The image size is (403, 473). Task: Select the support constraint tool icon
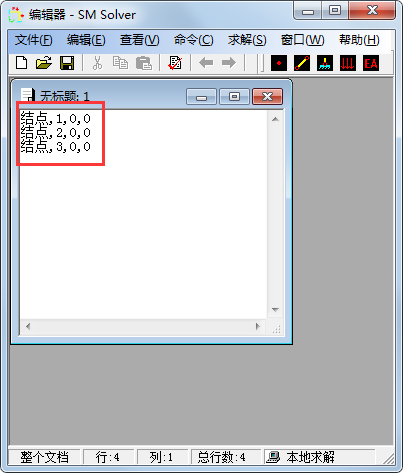point(325,63)
